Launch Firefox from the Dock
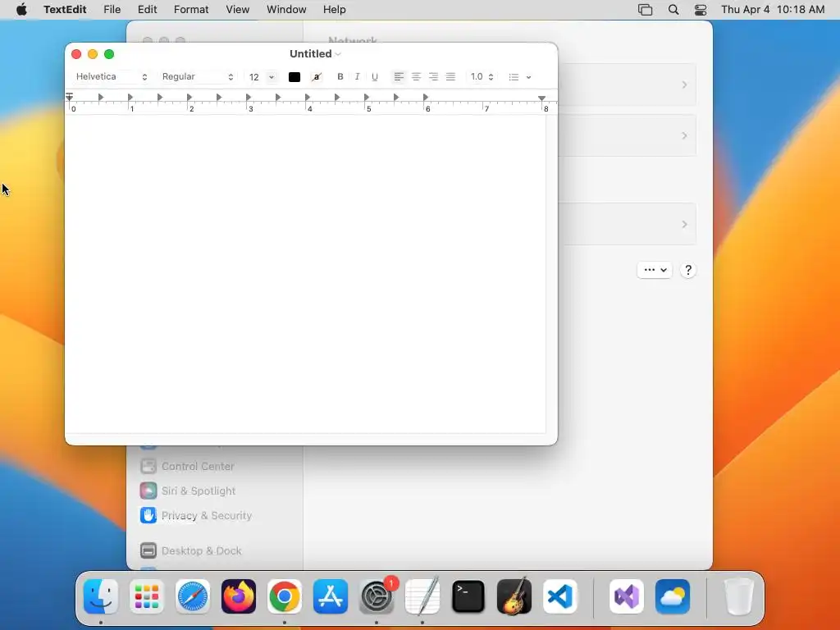The width and height of the screenshot is (840, 630). click(239, 596)
